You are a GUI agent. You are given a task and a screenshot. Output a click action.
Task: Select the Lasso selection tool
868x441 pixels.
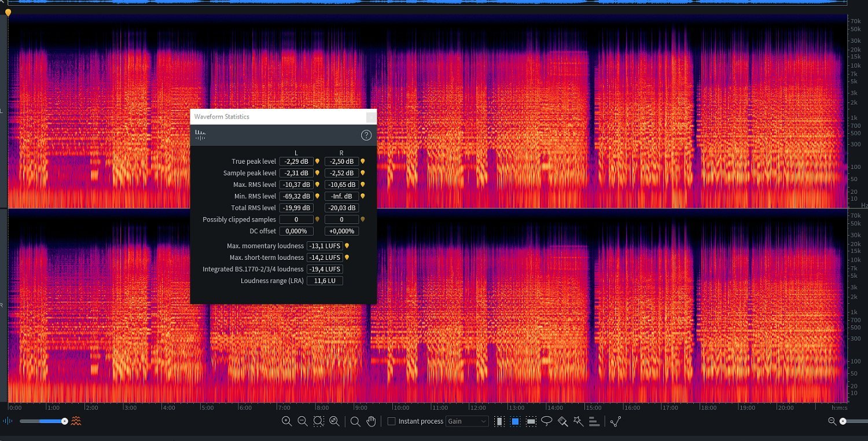tap(546, 421)
